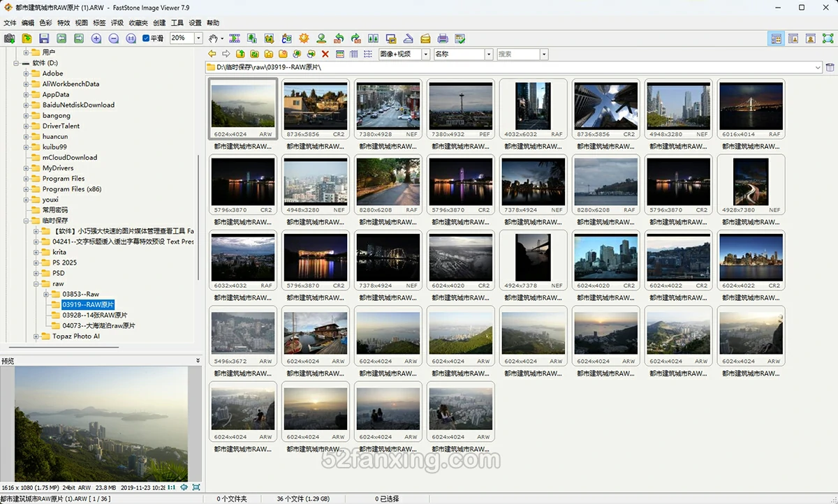
Task: Click the rotate left icon
Action: [x=339, y=38]
